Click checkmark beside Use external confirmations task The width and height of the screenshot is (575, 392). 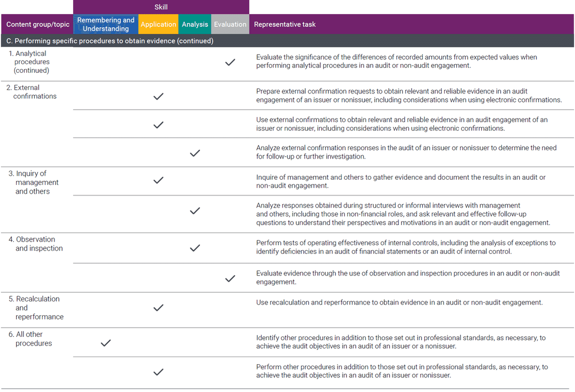click(x=158, y=125)
